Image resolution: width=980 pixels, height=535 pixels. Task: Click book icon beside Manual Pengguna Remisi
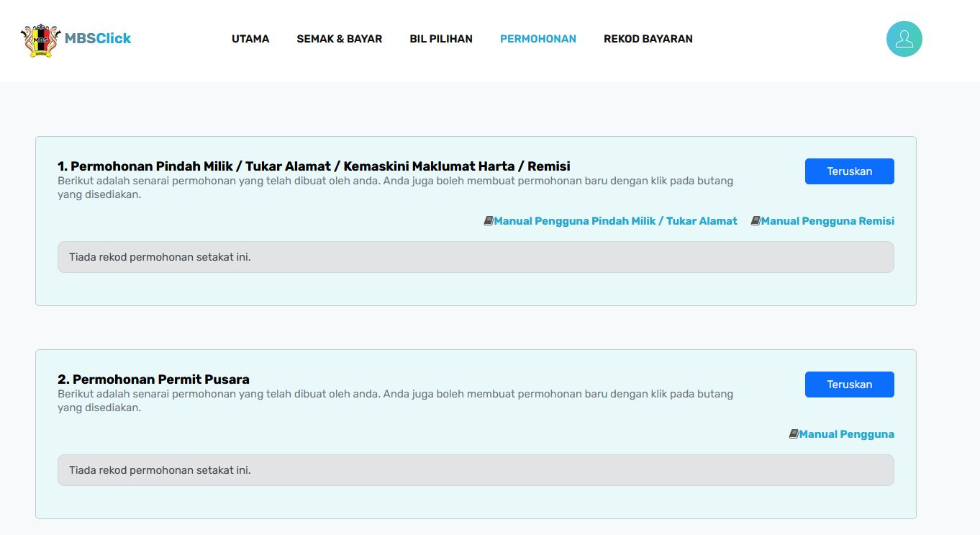pyautogui.click(x=756, y=221)
